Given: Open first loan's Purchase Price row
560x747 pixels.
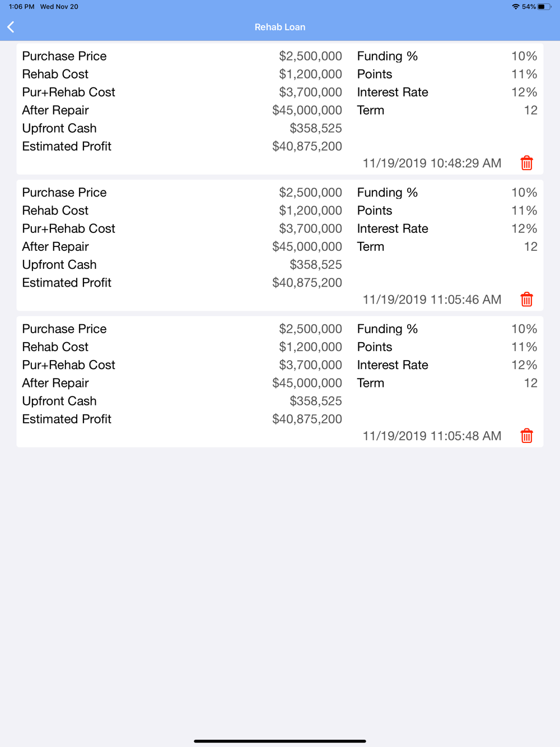Looking at the screenshot, I should (x=182, y=56).
